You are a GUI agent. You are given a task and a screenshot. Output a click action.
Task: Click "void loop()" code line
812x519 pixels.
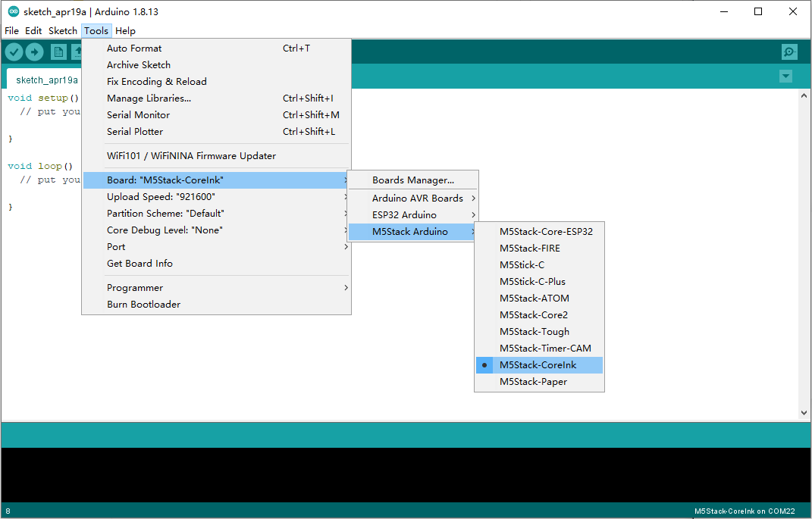click(40, 166)
